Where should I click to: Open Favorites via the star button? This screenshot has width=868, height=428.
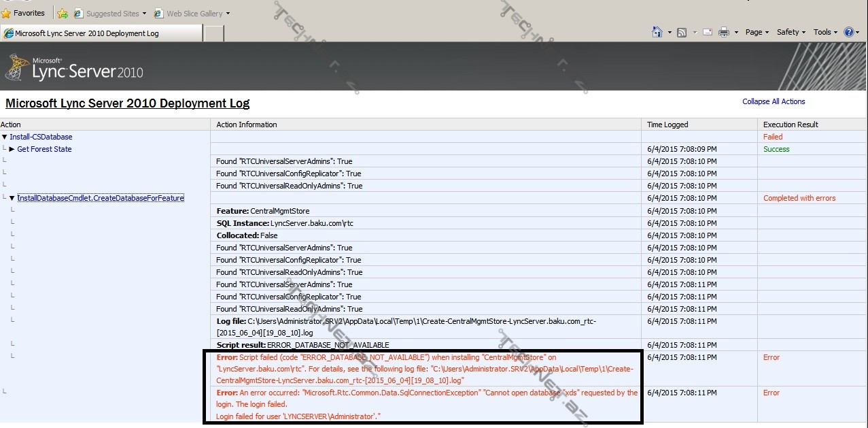tap(24, 13)
